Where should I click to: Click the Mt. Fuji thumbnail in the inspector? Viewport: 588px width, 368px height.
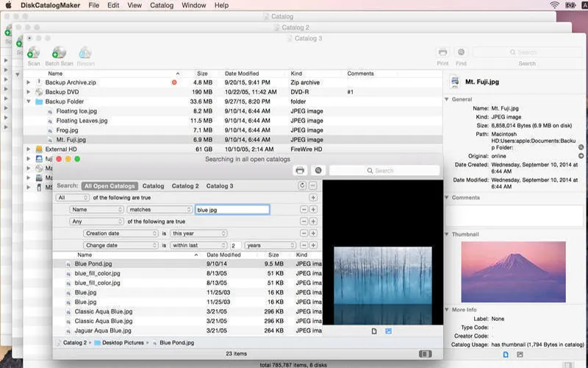point(513,272)
